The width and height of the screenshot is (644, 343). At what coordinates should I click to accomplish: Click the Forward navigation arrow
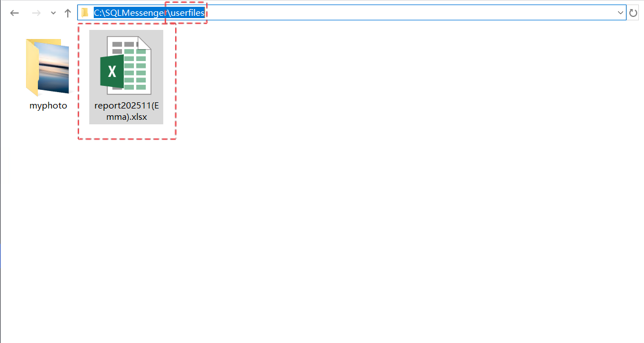coord(36,13)
